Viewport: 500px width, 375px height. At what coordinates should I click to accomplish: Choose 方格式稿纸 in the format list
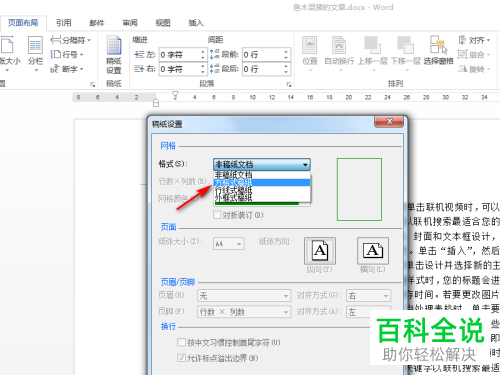[x=262, y=183]
